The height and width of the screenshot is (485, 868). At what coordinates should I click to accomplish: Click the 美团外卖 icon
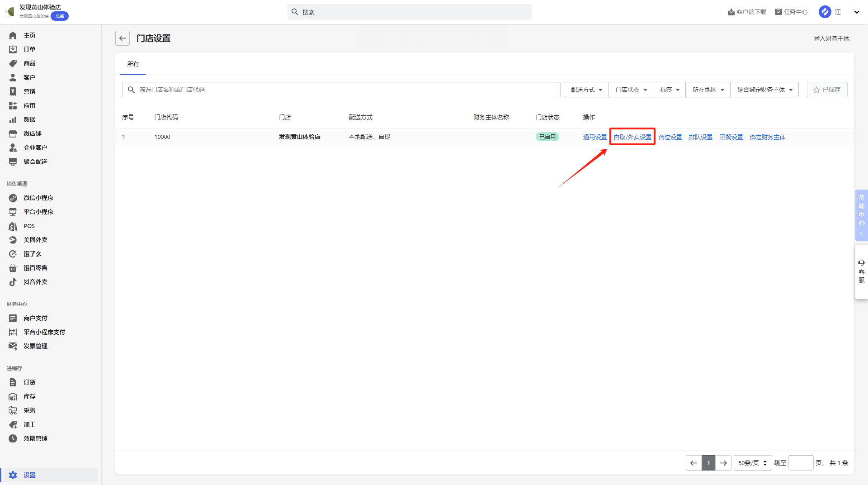[13, 240]
